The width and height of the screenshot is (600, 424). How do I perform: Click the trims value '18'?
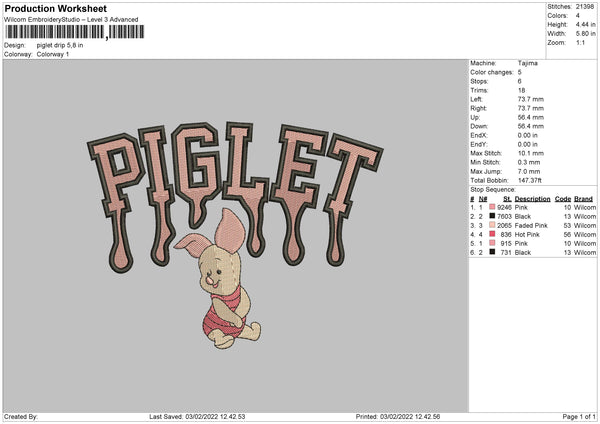click(x=521, y=90)
